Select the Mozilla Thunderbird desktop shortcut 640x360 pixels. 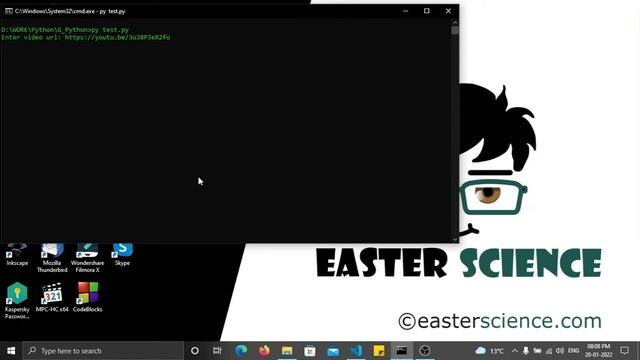coord(52,258)
